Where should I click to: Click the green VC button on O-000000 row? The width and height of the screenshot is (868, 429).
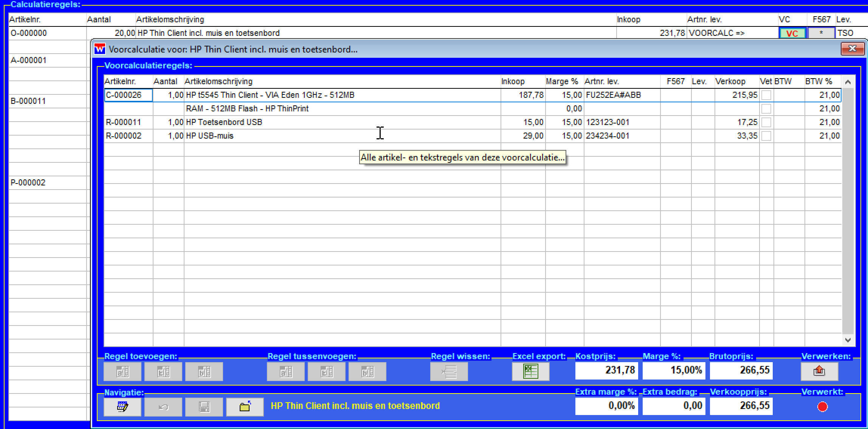(792, 33)
